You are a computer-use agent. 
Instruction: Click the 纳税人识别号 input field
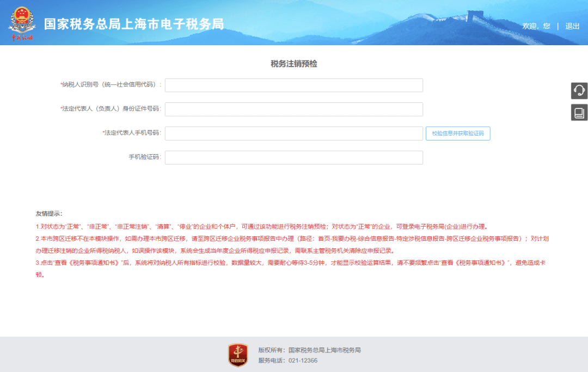coord(294,85)
